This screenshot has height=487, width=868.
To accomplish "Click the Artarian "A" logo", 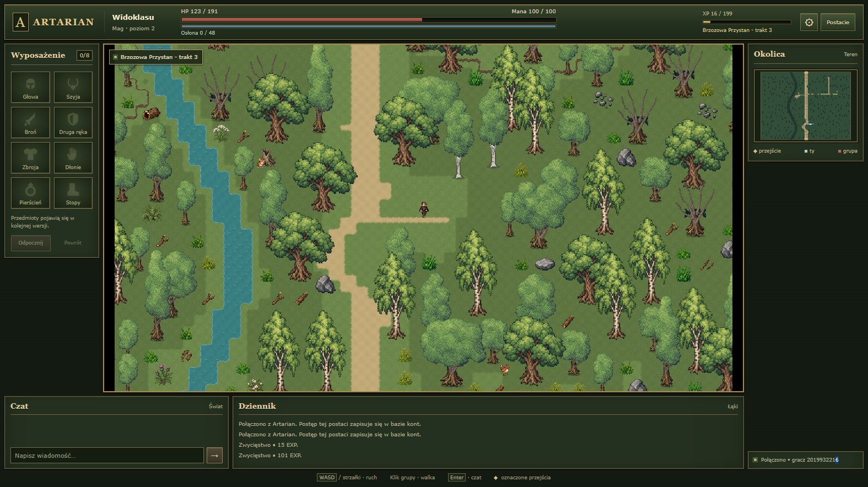I will [x=20, y=22].
